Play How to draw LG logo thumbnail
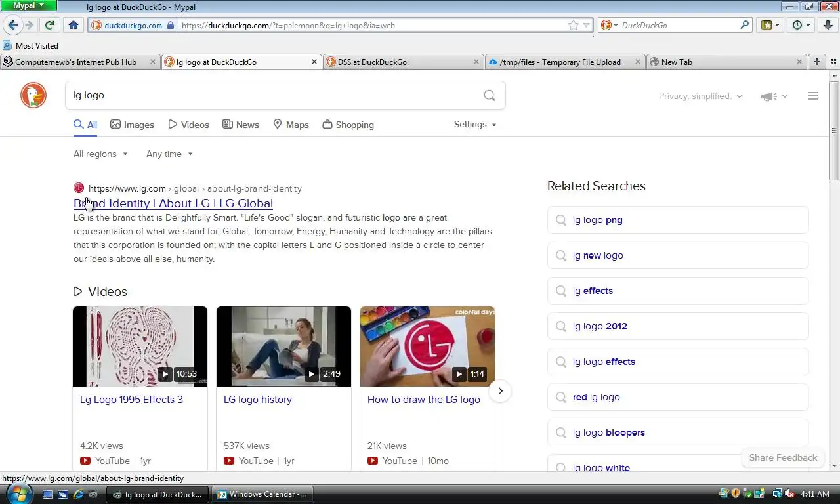Viewport: 840px width, 504px height. click(427, 346)
